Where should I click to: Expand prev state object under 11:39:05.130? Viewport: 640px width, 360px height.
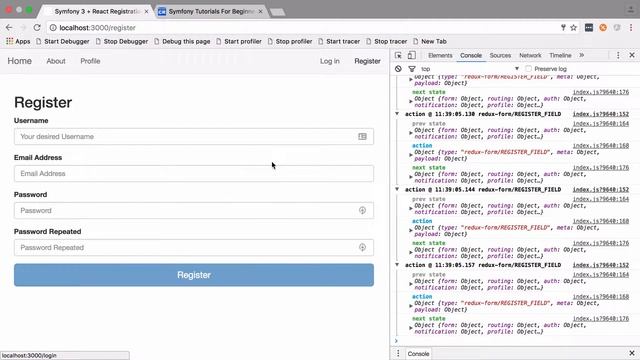click(x=411, y=133)
